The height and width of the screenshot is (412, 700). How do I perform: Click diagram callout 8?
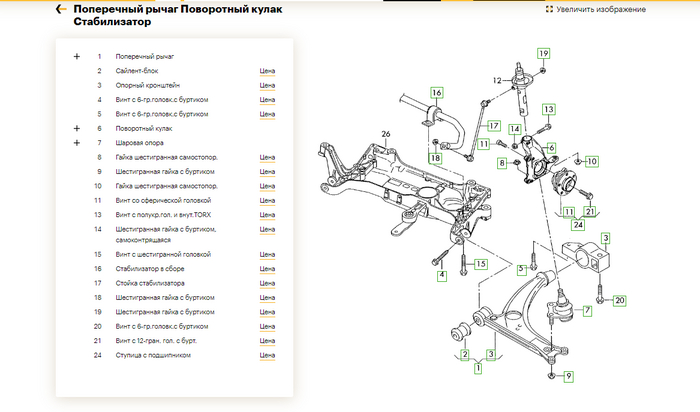(x=502, y=163)
